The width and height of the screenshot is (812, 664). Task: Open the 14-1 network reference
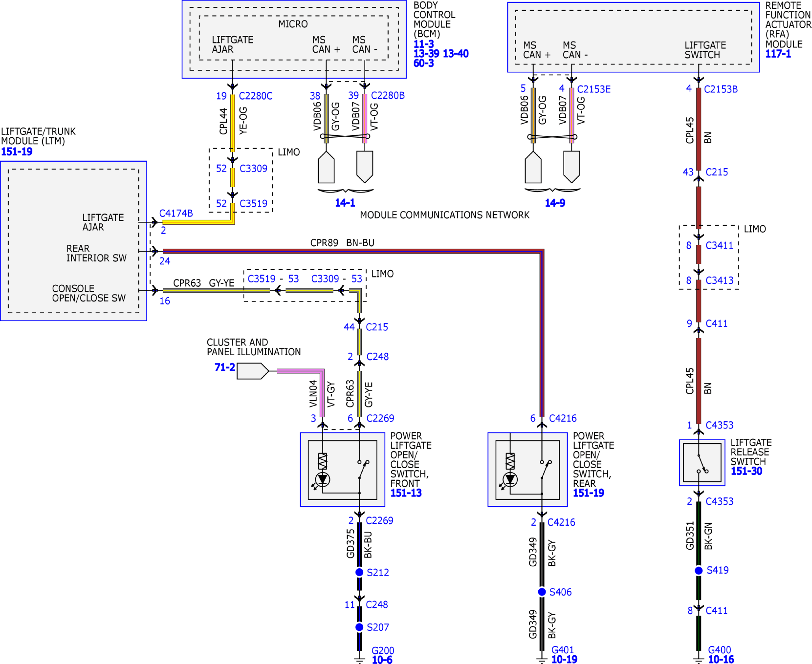[x=345, y=203]
